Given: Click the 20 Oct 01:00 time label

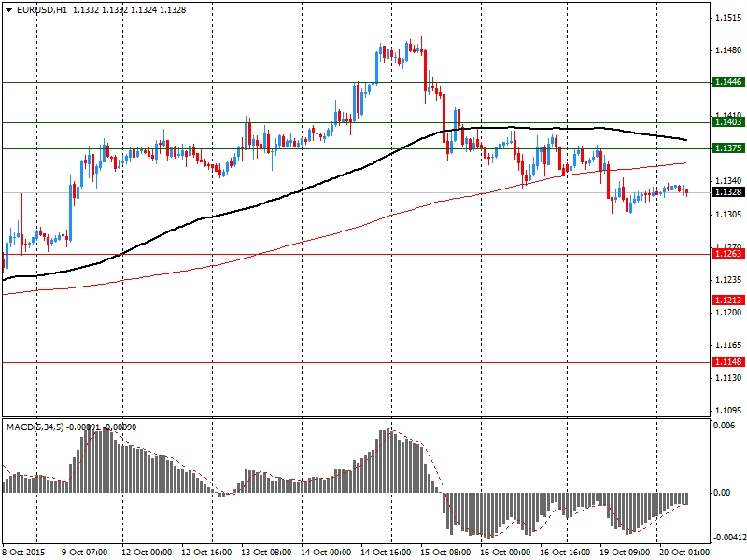Looking at the screenshot, I should [684, 553].
